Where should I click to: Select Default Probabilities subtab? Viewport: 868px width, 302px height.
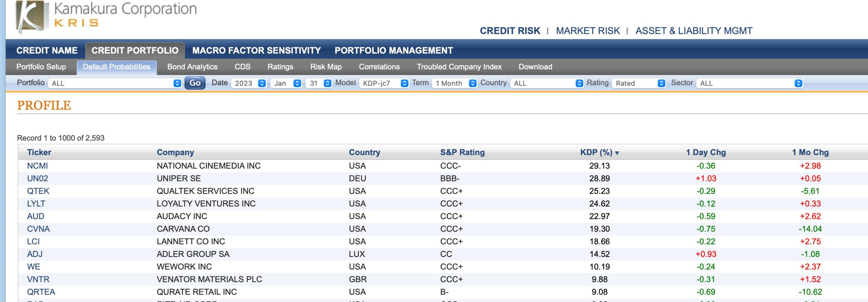[117, 67]
